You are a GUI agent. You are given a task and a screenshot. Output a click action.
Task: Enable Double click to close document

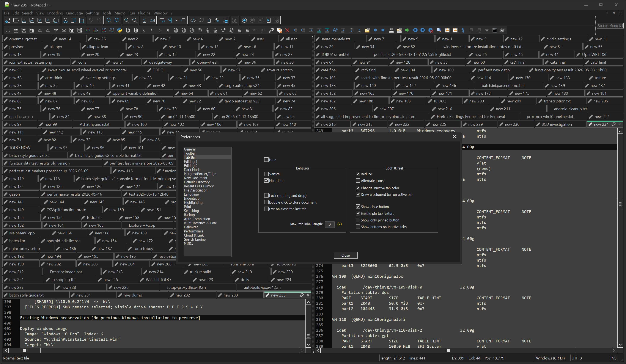266,202
